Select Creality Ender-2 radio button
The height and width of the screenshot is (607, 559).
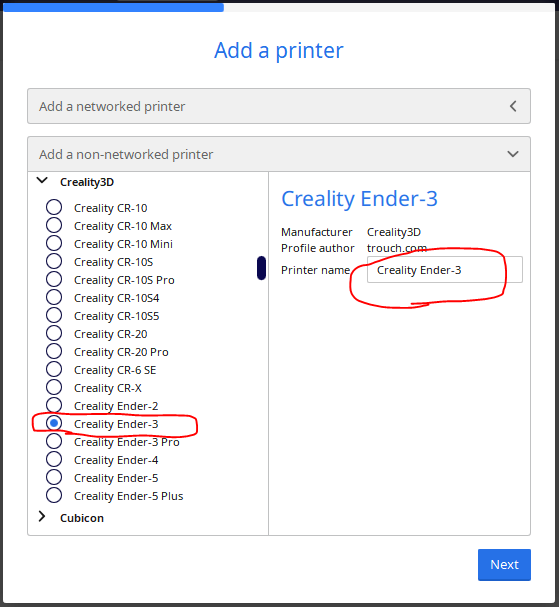(54, 405)
